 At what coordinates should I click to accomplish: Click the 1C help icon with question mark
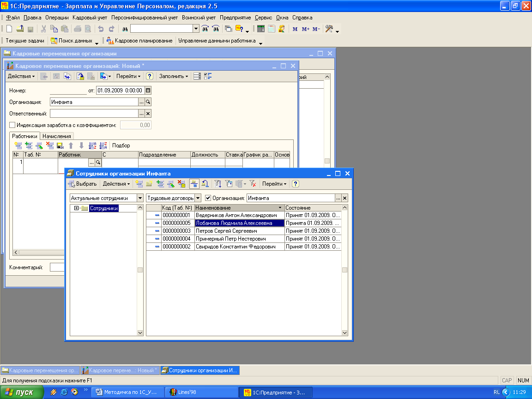pos(239,29)
